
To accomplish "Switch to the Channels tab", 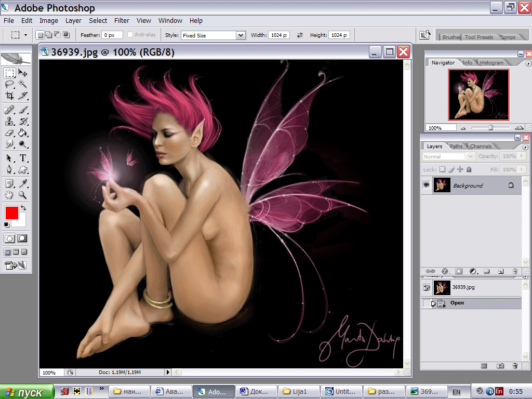I will [481, 146].
